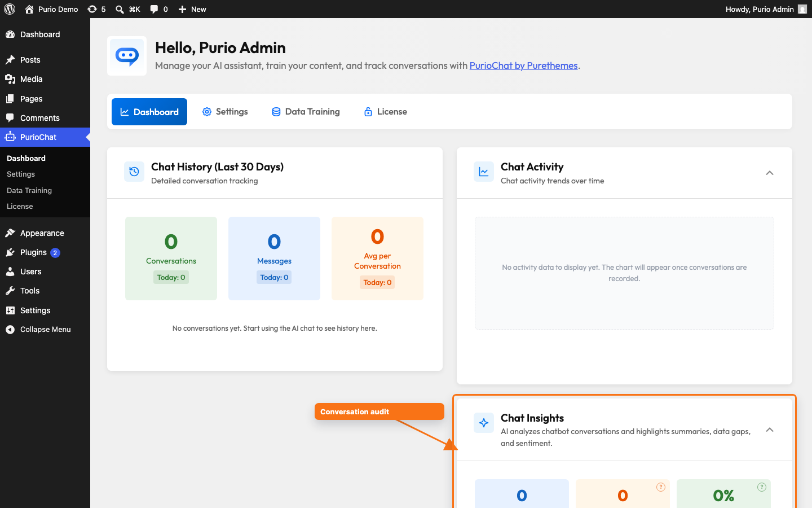Image resolution: width=812 pixels, height=508 pixels.
Task: Click the Plugins update badge 2
Action: tap(55, 253)
